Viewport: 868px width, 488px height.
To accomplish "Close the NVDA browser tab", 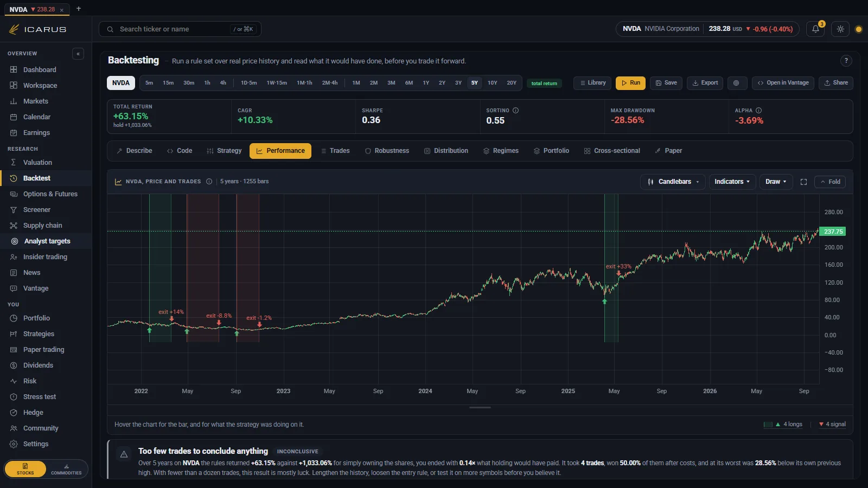I will [x=62, y=10].
